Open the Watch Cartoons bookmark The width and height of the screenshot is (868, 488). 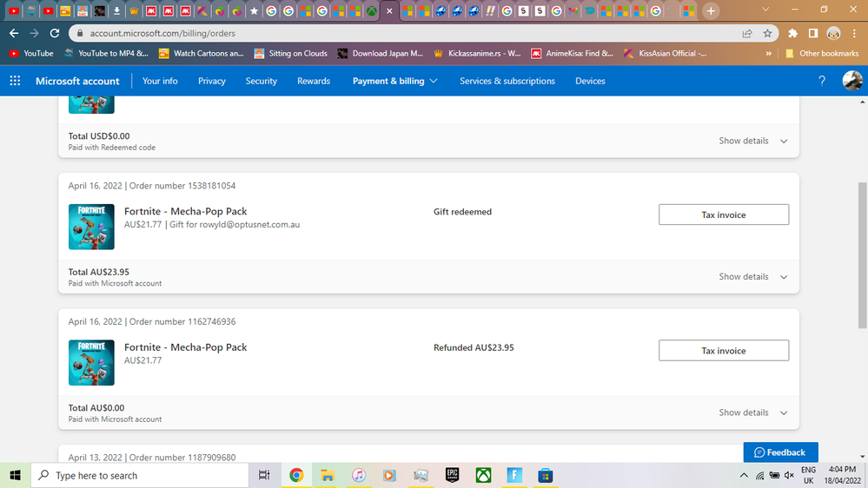[202, 53]
